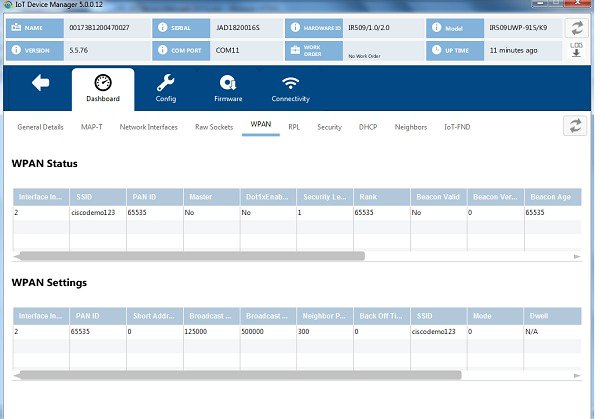
Task: Click serial value JAD1820016S
Action: (x=238, y=28)
